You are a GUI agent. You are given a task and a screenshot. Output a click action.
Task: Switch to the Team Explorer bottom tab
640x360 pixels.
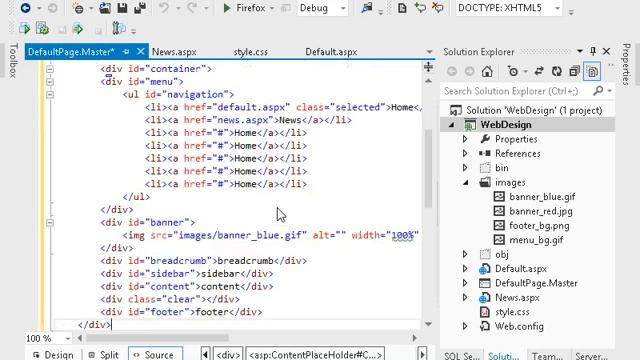coord(547,355)
